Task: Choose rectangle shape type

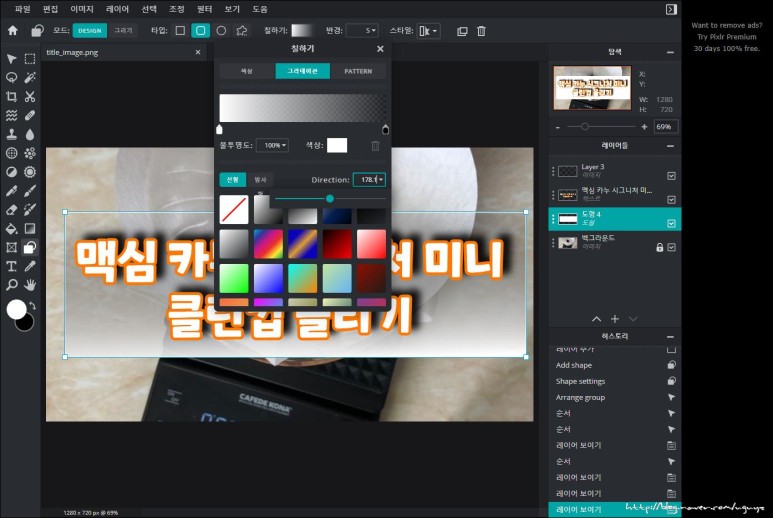Action: 180,31
